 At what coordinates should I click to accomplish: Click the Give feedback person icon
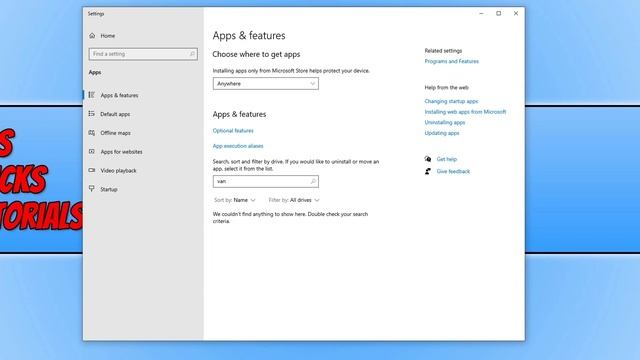coord(428,171)
